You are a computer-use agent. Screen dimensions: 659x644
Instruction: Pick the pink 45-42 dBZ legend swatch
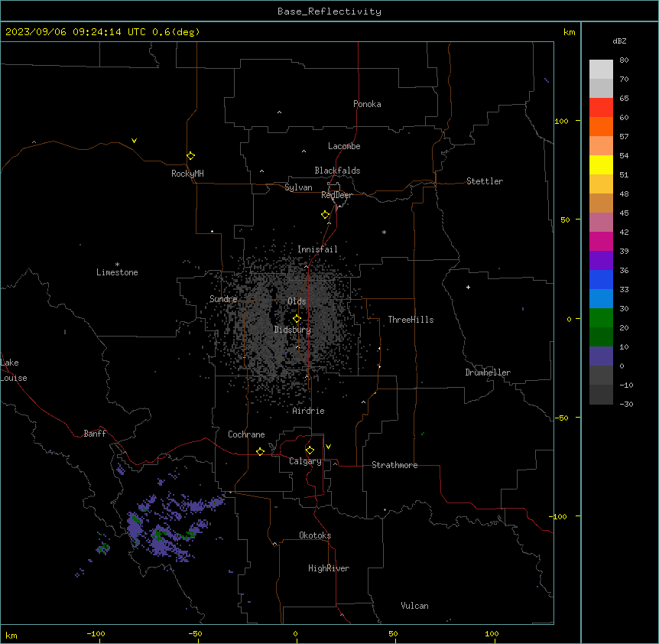[x=601, y=222]
